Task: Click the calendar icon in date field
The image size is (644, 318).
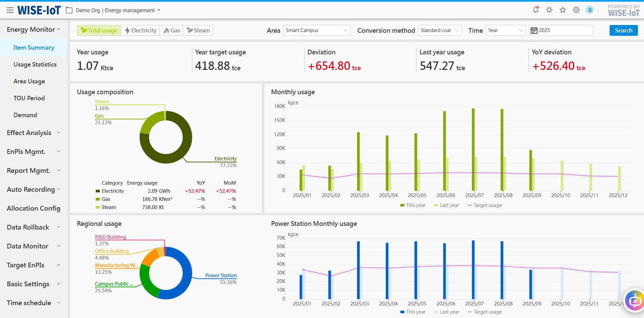Action: click(x=534, y=30)
